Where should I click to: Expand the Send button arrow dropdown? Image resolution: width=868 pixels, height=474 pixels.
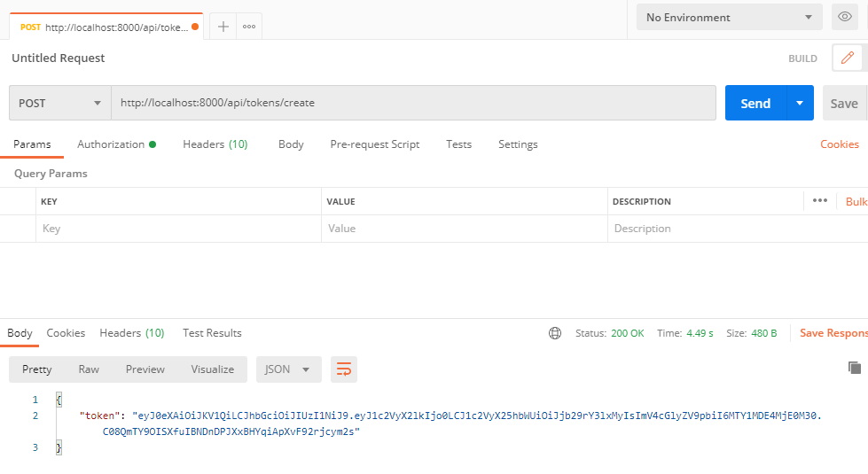[800, 103]
